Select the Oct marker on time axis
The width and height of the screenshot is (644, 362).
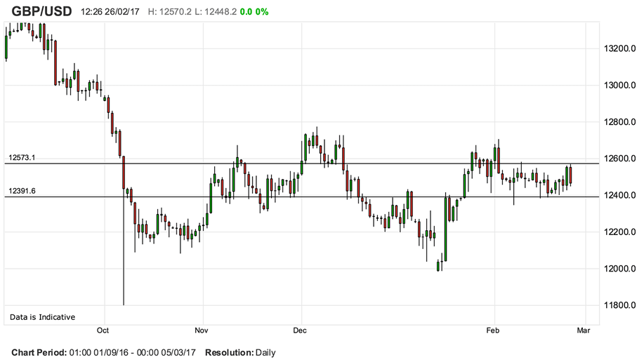pos(104,330)
